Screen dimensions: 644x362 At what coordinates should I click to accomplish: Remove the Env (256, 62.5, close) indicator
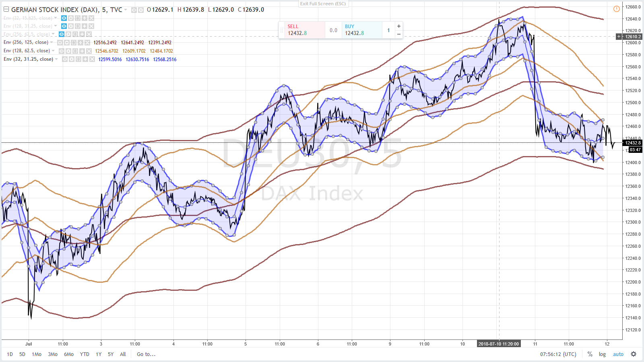(x=89, y=34)
